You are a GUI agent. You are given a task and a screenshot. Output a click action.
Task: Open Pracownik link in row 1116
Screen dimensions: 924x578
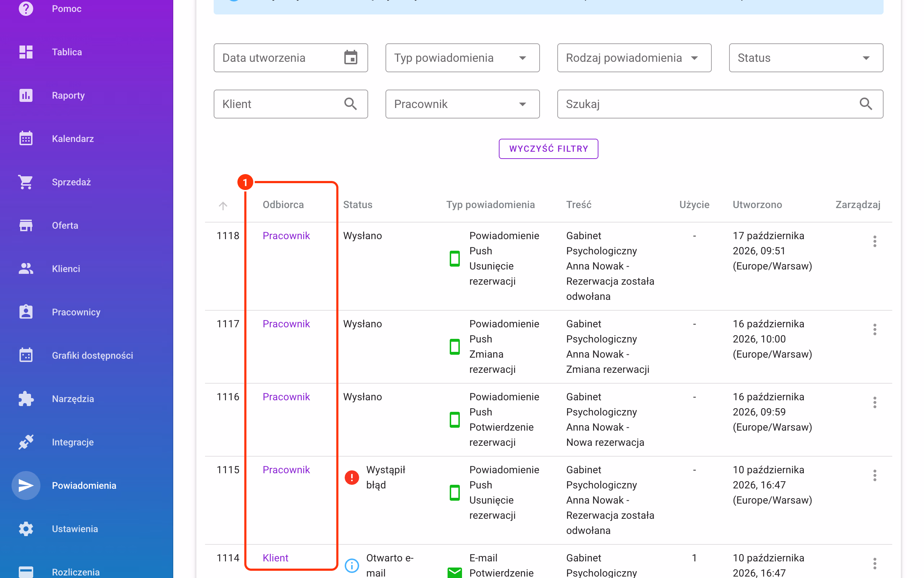[286, 397]
